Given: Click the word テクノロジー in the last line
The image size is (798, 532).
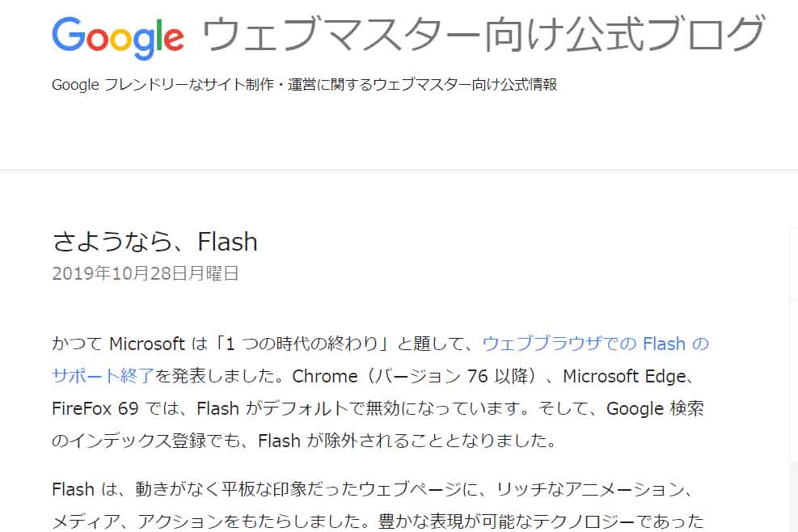Looking at the screenshot, I should [x=596, y=521].
